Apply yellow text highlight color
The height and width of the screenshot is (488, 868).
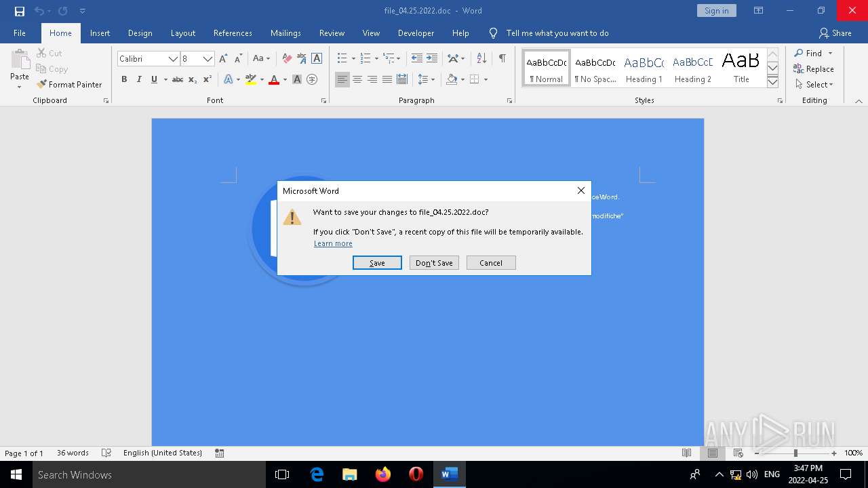pyautogui.click(x=251, y=79)
